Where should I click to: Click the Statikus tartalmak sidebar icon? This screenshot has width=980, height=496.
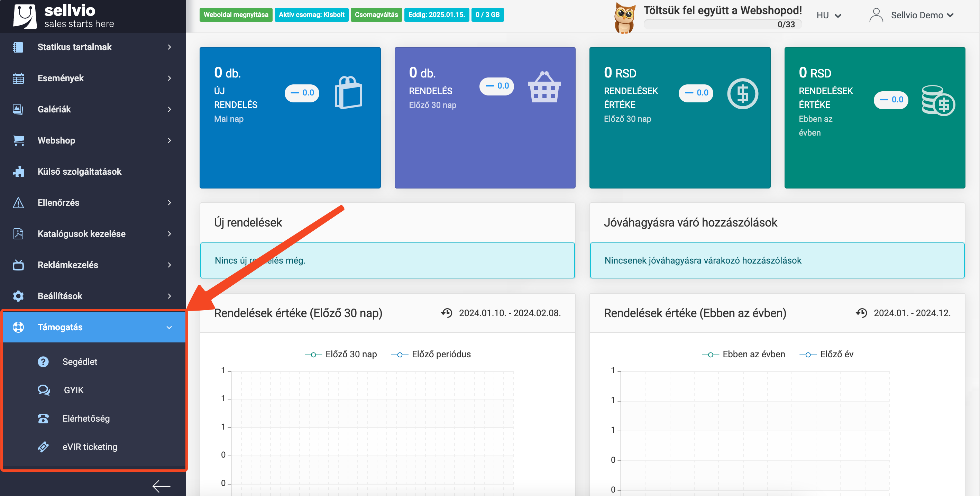pyautogui.click(x=18, y=47)
